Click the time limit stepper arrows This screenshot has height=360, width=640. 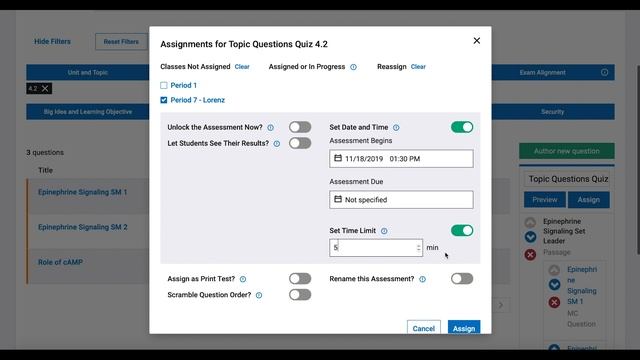pyautogui.click(x=418, y=248)
